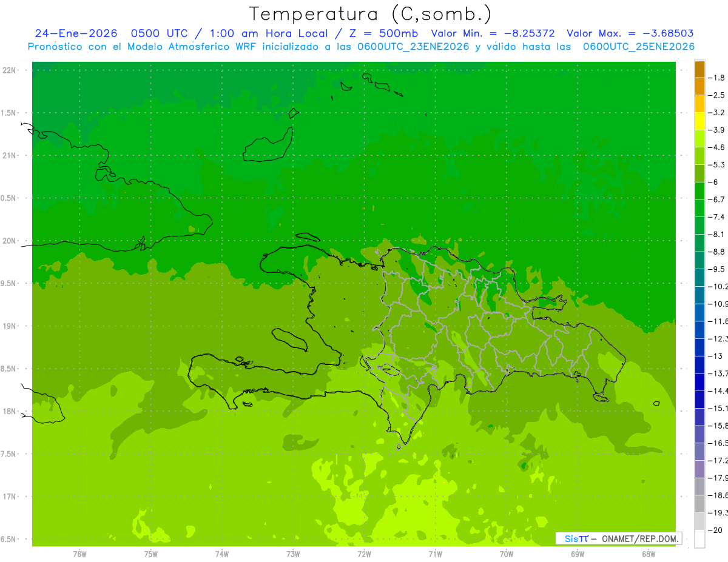Click the 'ONAMET/REP.DOM.' credit label
Screen dimensions: 728x562
point(640,538)
